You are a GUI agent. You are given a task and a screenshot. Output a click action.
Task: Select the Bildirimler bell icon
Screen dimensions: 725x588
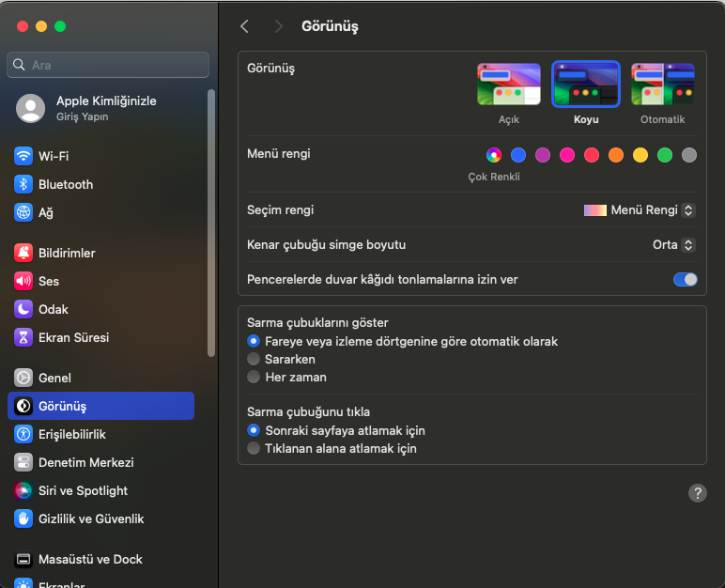tap(23, 253)
